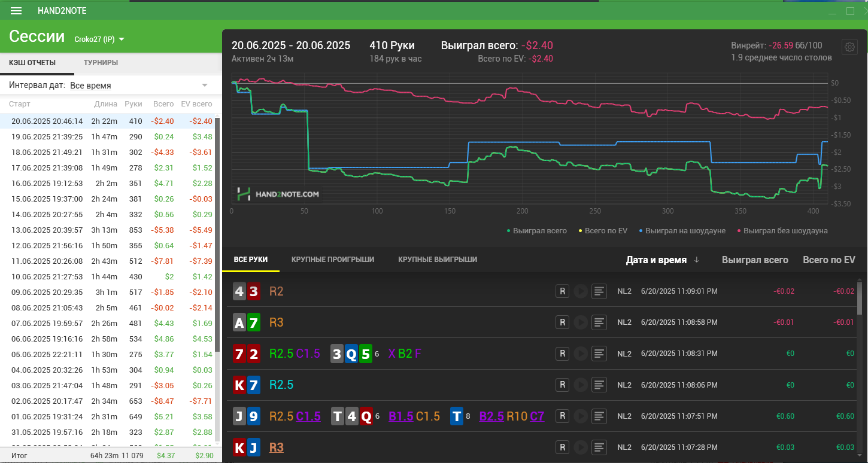The width and height of the screenshot is (868, 463).
Task: Open the 'КРУПНЫЕ ВЫИГРЫШИ' tab
Action: (x=438, y=260)
